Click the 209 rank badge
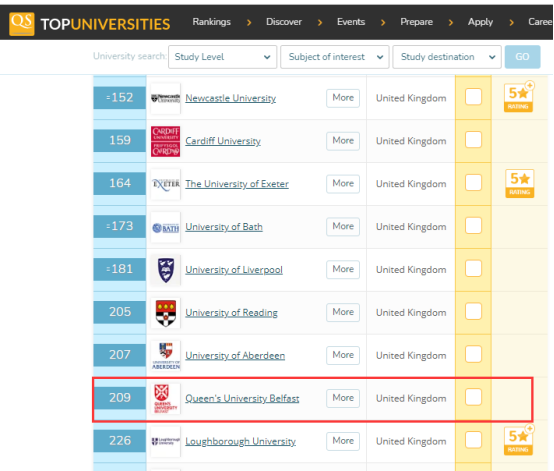This screenshot has height=471, width=554. point(119,398)
